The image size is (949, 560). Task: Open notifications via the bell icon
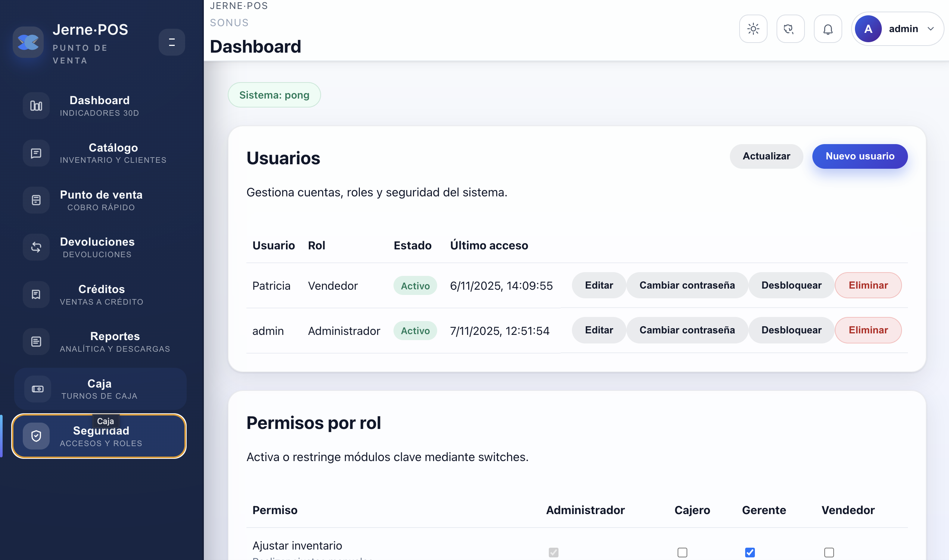pos(828,29)
